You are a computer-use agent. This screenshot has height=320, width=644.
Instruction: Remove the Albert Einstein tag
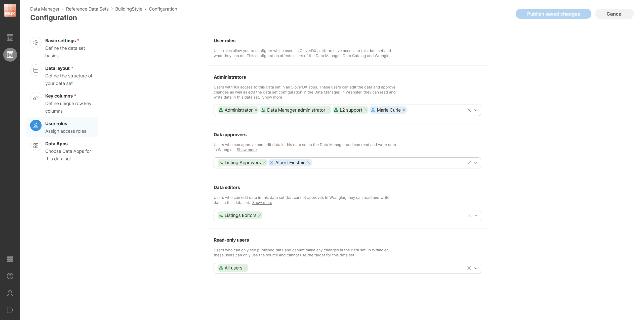pyautogui.click(x=309, y=163)
